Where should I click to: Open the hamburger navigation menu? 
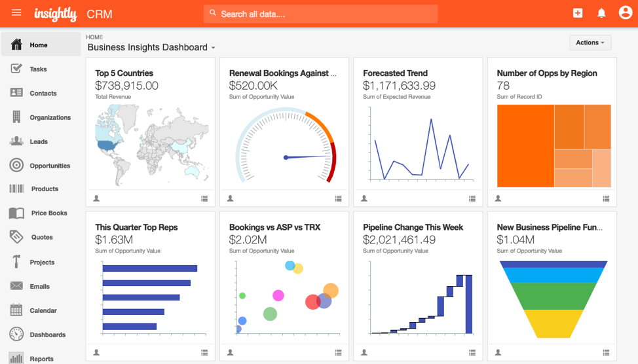pos(16,12)
